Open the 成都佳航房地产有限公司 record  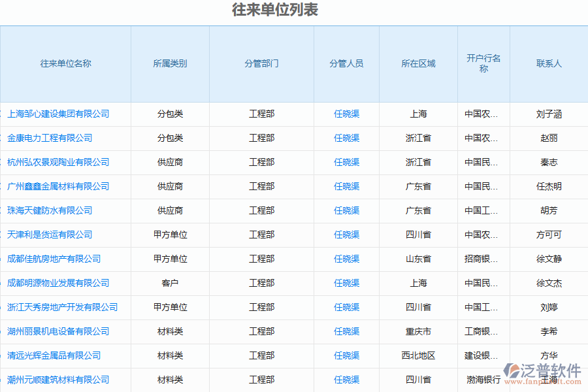[x=54, y=259]
